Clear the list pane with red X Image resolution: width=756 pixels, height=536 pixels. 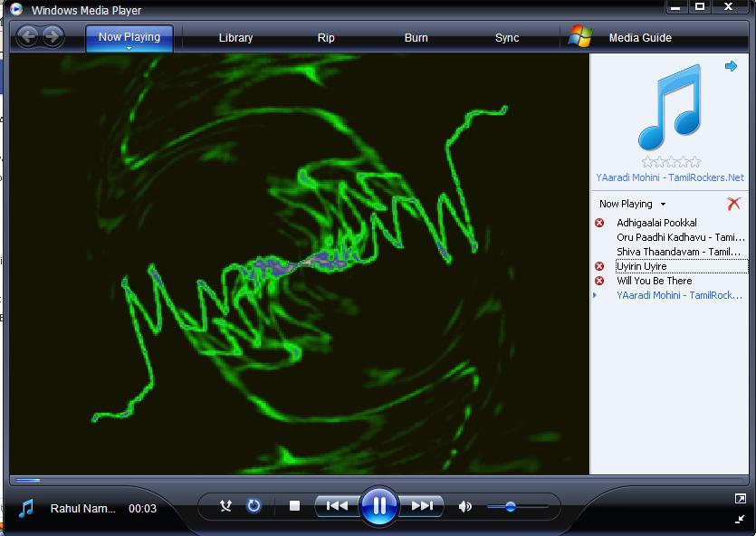coord(734,204)
